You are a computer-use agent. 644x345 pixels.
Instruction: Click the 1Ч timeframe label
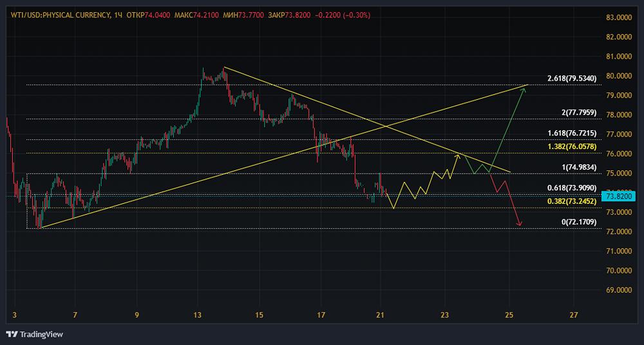118,15
